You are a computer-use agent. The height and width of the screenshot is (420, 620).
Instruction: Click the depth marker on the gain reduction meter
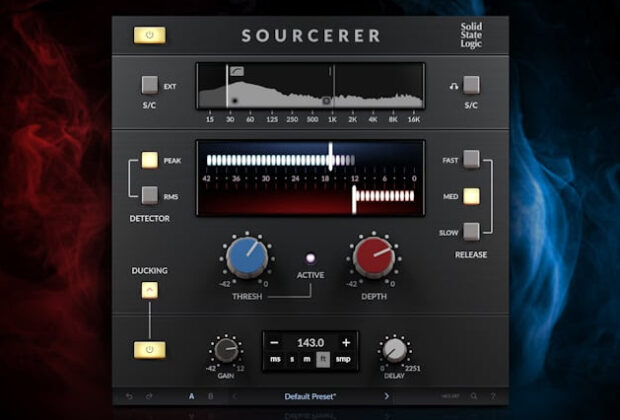coord(354,199)
